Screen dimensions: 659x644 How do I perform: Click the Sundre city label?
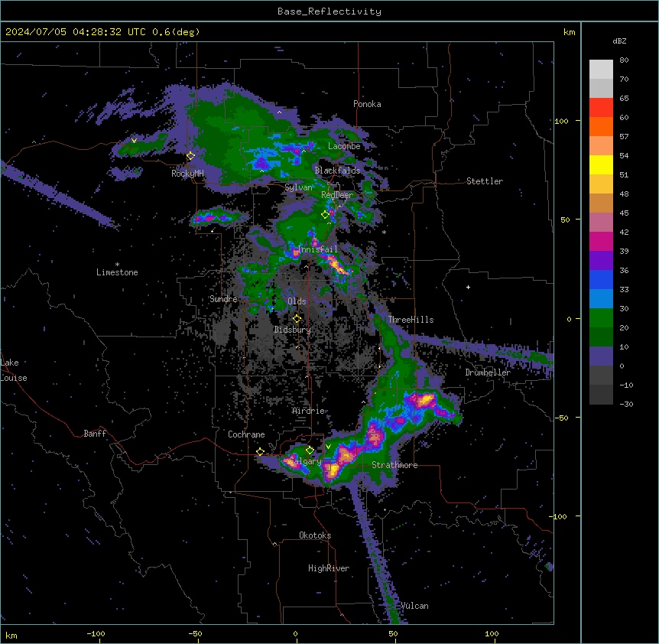pos(223,299)
